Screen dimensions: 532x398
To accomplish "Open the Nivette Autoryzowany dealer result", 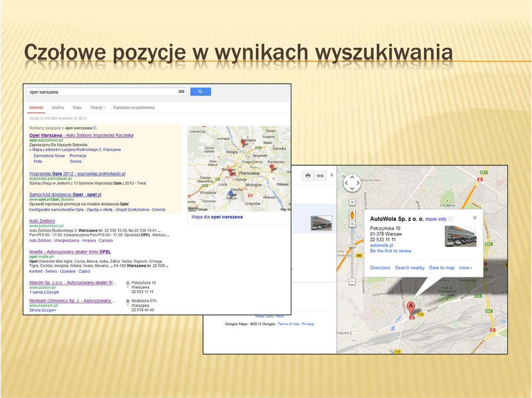I will click(70, 252).
